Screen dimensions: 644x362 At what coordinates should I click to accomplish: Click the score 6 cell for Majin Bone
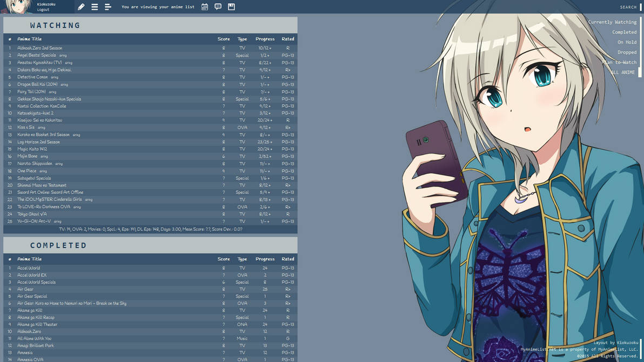click(x=224, y=157)
